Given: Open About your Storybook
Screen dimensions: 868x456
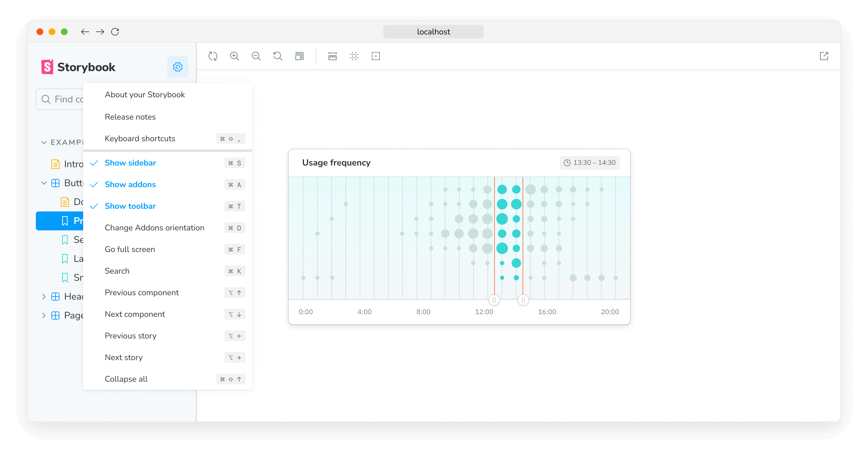Looking at the screenshot, I should (x=145, y=95).
